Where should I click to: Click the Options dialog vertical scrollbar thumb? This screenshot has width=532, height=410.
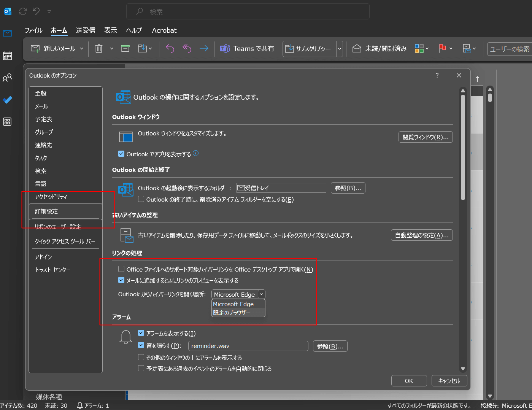[463, 147]
